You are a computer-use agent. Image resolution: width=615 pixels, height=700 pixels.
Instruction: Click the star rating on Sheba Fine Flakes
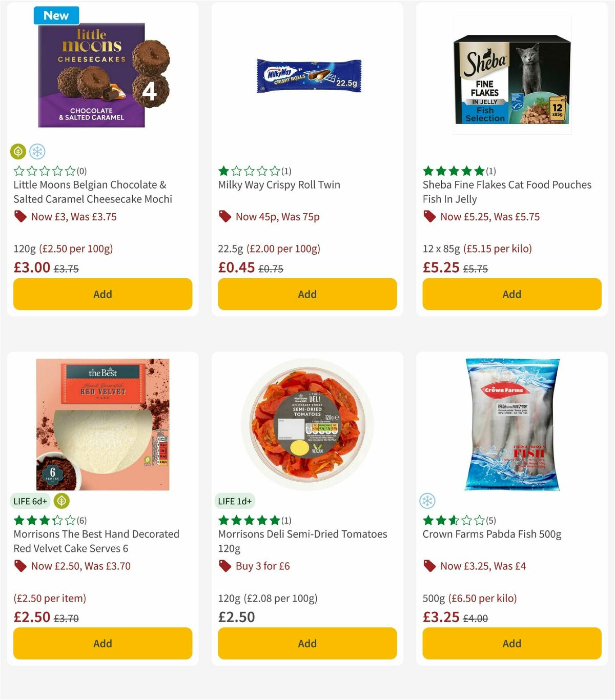[x=453, y=171]
